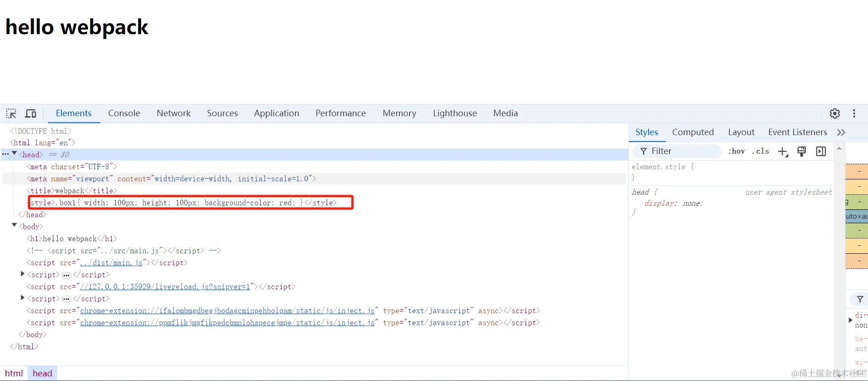Screen dimensions: 868x381
Task: Select the style .box1 node
Action: pos(182,203)
